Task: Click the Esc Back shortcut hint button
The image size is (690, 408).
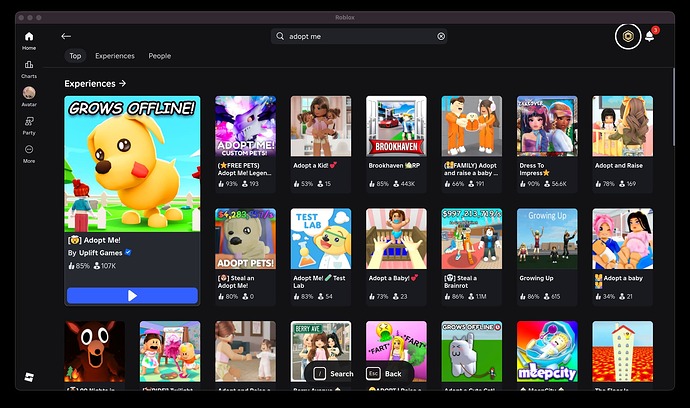Action: pos(384,374)
